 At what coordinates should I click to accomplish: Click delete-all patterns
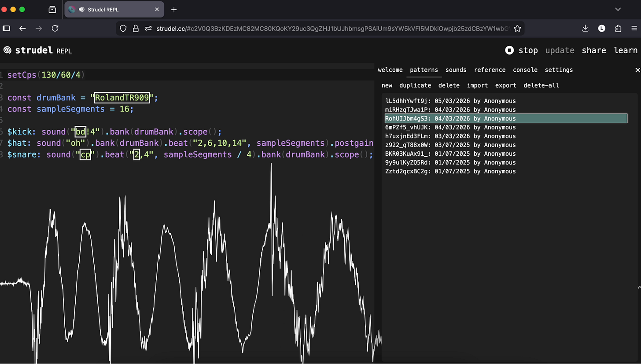(x=541, y=85)
